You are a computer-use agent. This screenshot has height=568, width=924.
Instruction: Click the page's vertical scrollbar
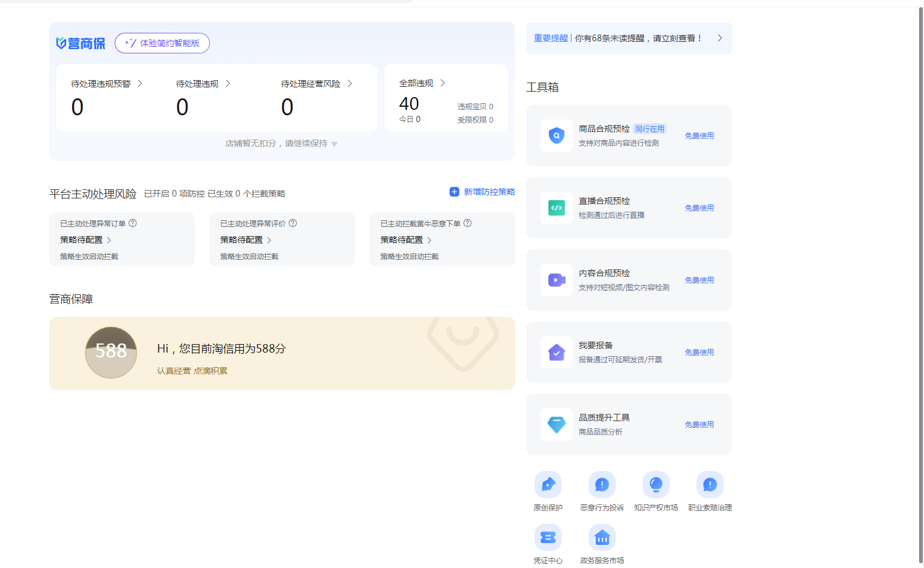(920, 285)
